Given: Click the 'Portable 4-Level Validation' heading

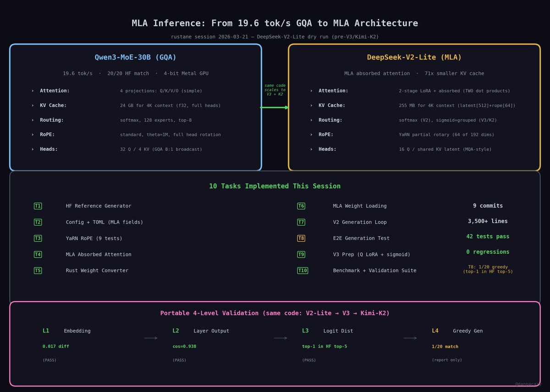Looking at the screenshot, I should (275, 313).
